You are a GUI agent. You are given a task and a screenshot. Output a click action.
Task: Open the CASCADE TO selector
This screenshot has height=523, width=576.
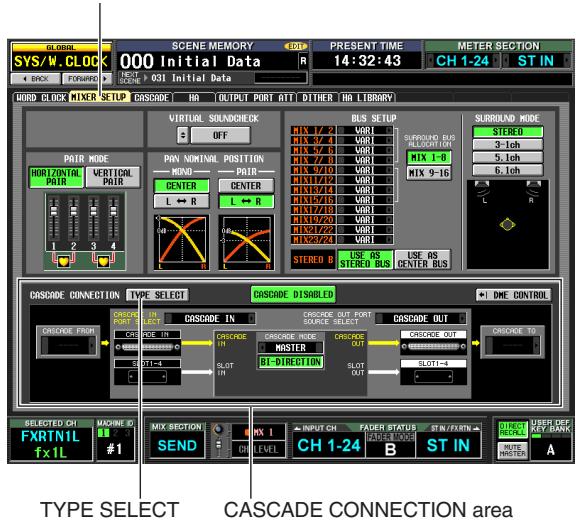pyautogui.click(x=513, y=345)
